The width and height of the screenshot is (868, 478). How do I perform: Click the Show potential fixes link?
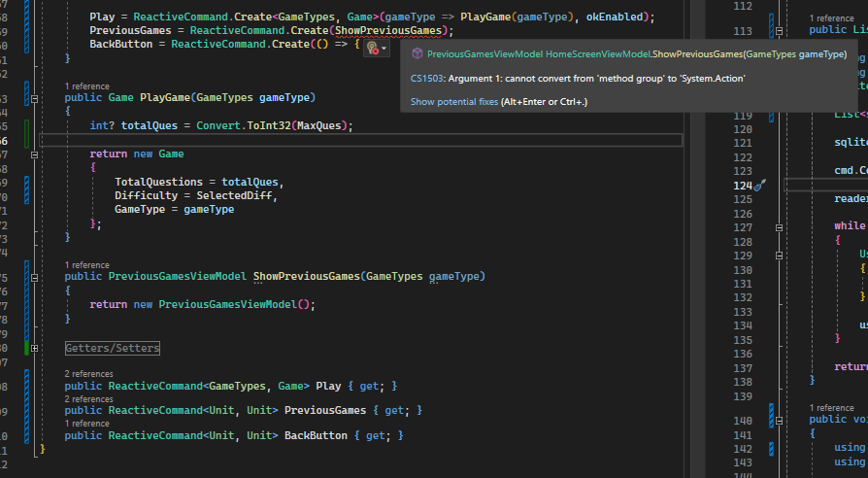coord(454,102)
